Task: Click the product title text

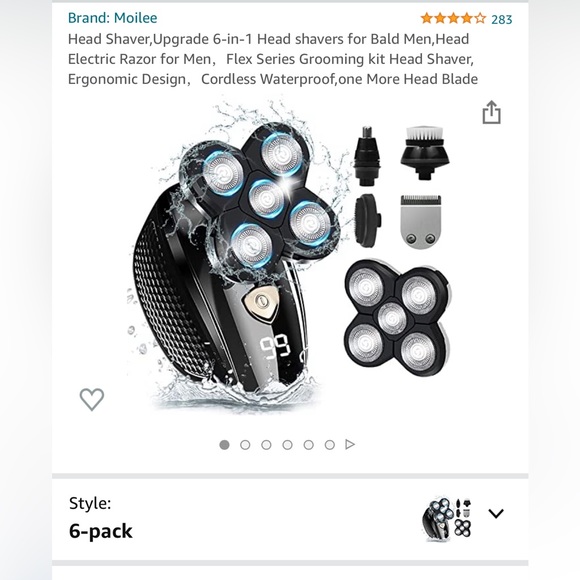Action: tap(273, 59)
